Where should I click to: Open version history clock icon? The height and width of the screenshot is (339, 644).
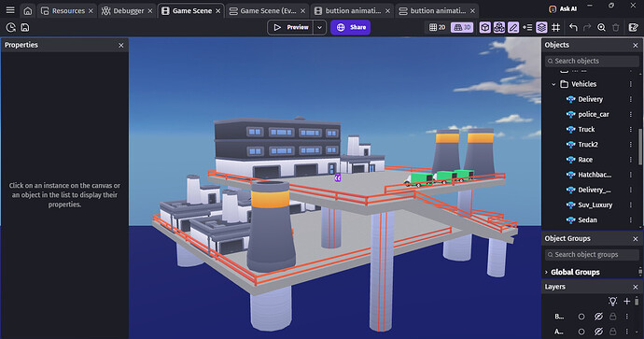point(11,27)
